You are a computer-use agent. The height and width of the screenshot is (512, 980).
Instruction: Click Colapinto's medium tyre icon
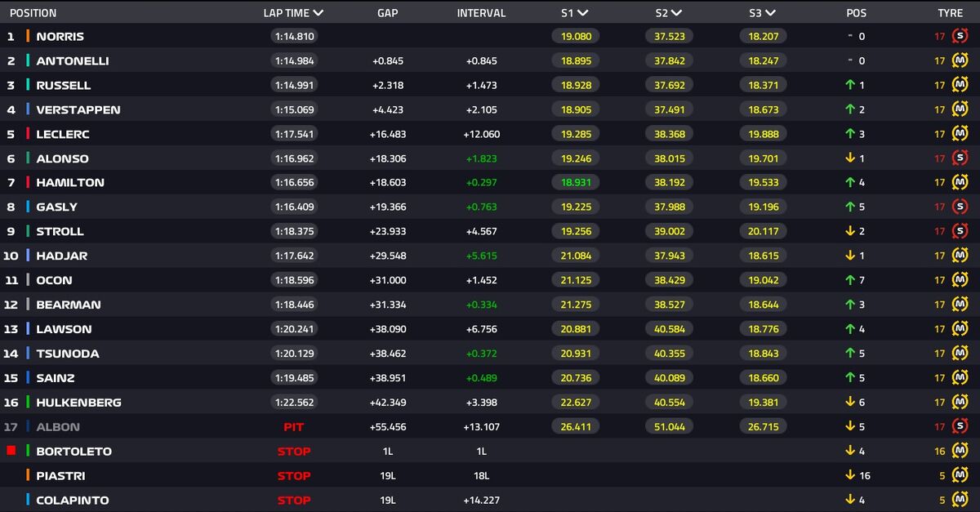(x=960, y=500)
